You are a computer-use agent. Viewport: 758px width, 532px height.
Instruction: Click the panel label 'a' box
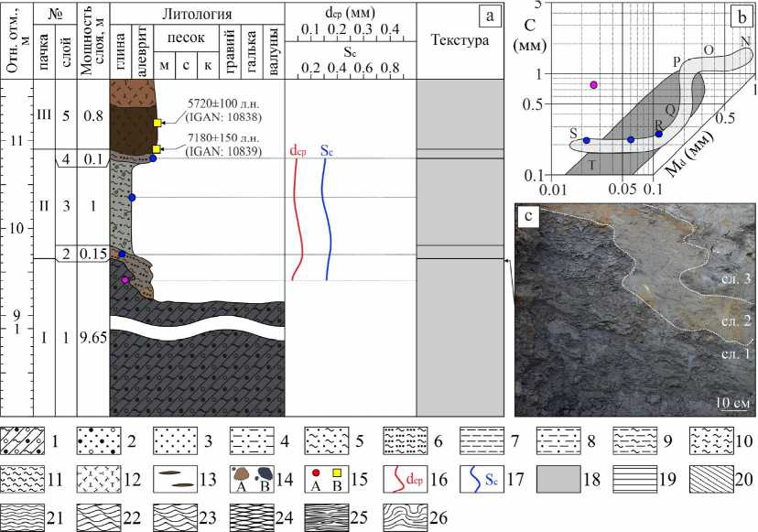pos(490,16)
